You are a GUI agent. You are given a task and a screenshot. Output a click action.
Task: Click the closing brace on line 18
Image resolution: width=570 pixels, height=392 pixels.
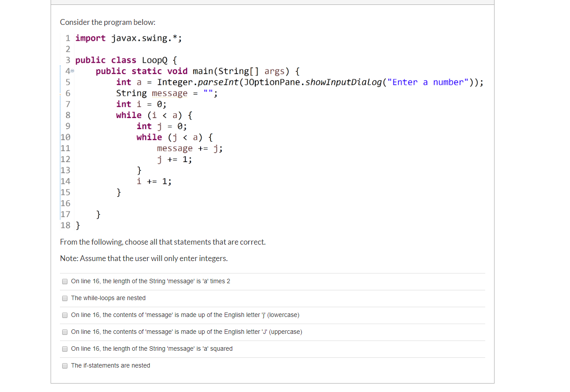pos(78,226)
